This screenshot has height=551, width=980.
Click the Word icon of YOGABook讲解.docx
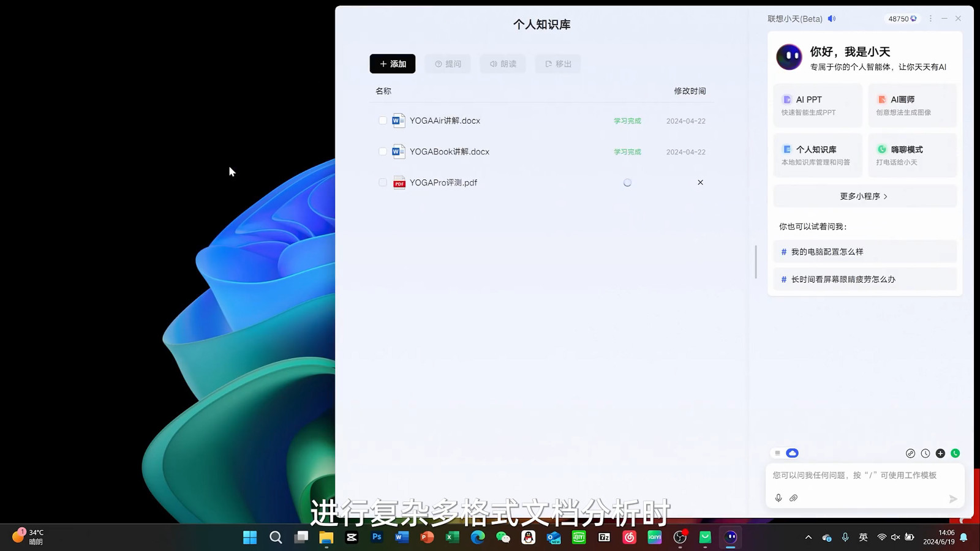[x=399, y=151]
